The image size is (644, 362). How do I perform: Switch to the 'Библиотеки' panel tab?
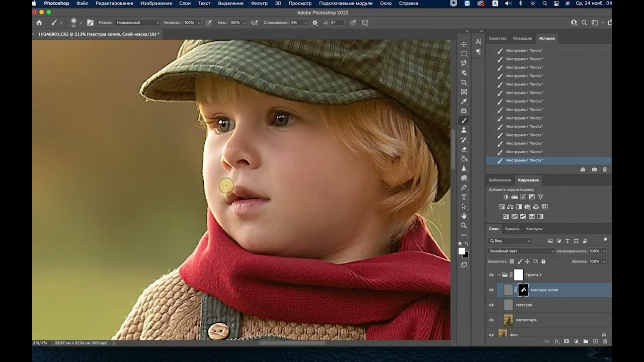(x=500, y=180)
